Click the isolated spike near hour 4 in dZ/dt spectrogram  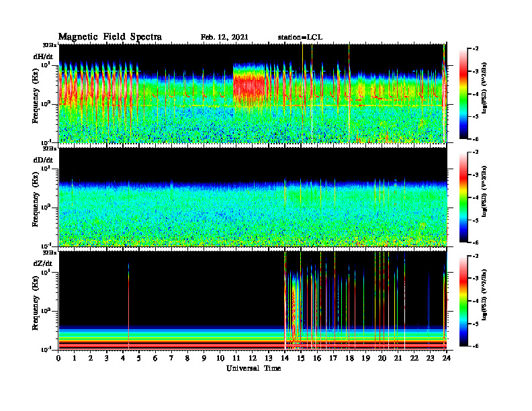pyautogui.click(x=128, y=305)
